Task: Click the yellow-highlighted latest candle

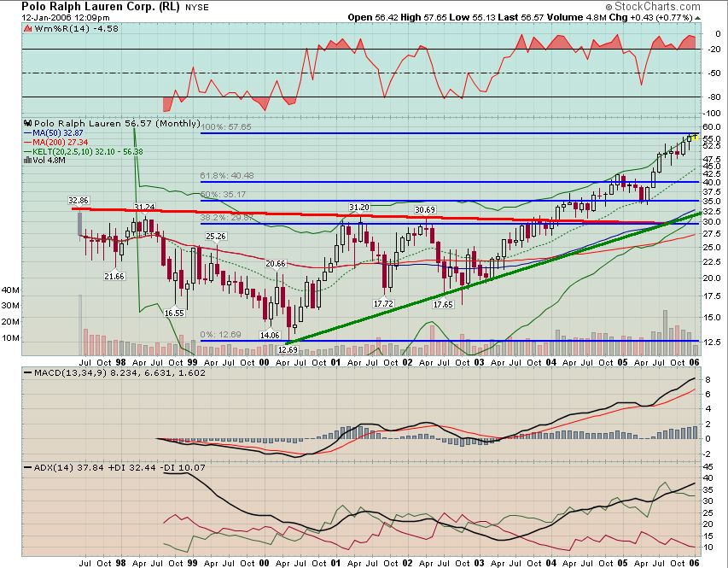Action: coord(695,137)
